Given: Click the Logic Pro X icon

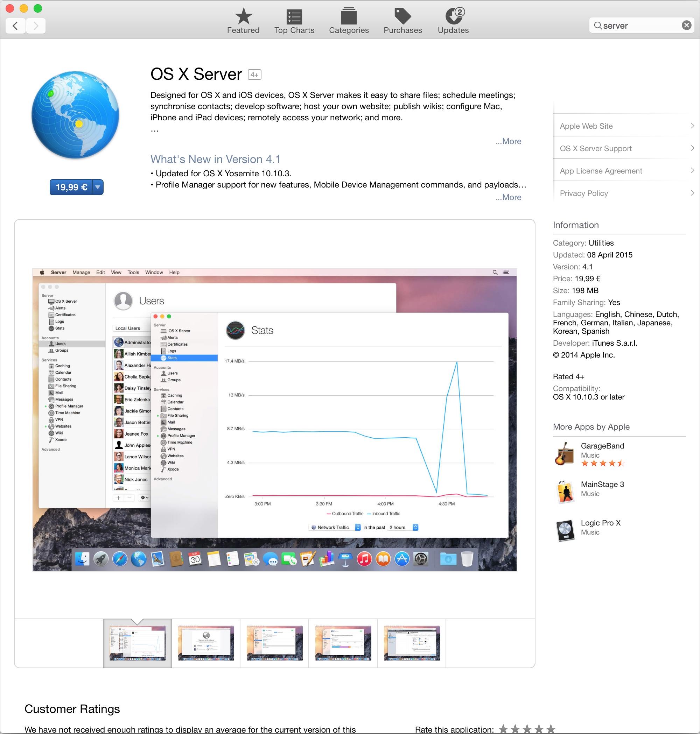Looking at the screenshot, I should [x=565, y=530].
